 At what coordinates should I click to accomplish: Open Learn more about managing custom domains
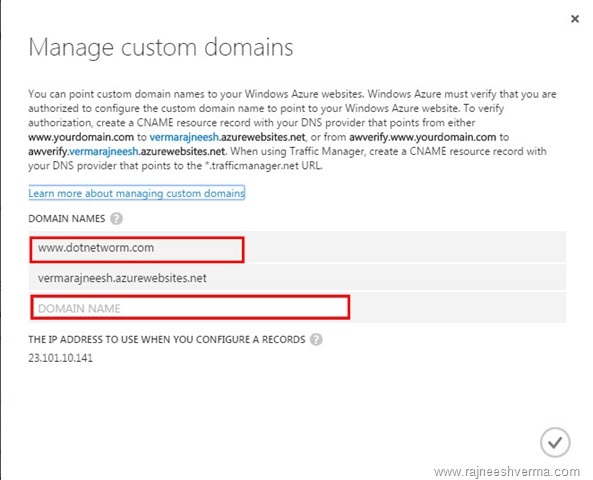[137, 193]
